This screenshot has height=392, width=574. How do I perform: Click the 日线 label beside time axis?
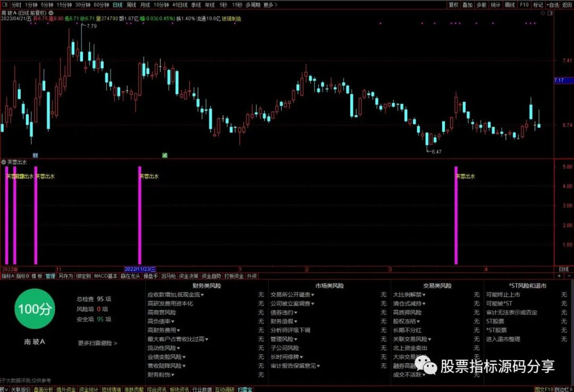564,269
